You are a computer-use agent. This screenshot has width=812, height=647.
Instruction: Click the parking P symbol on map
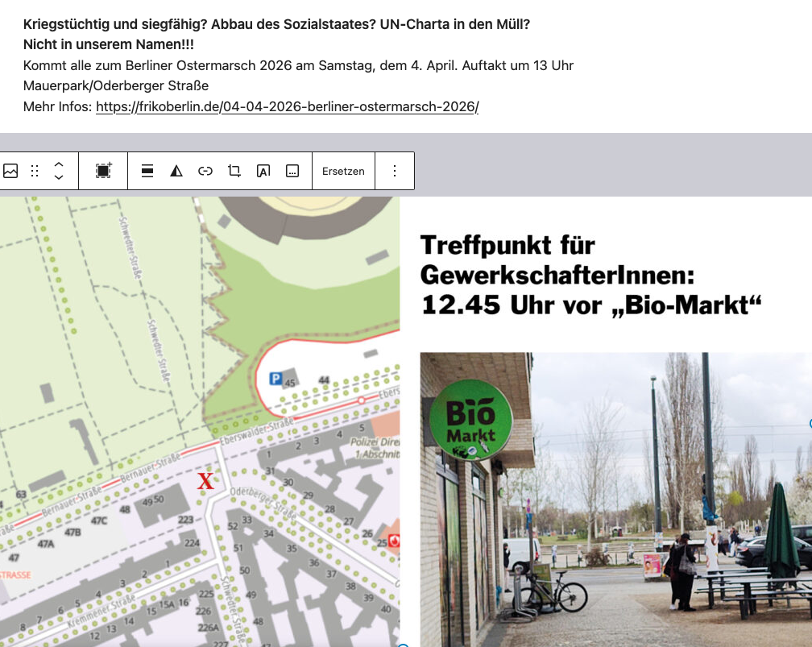click(275, 377)
